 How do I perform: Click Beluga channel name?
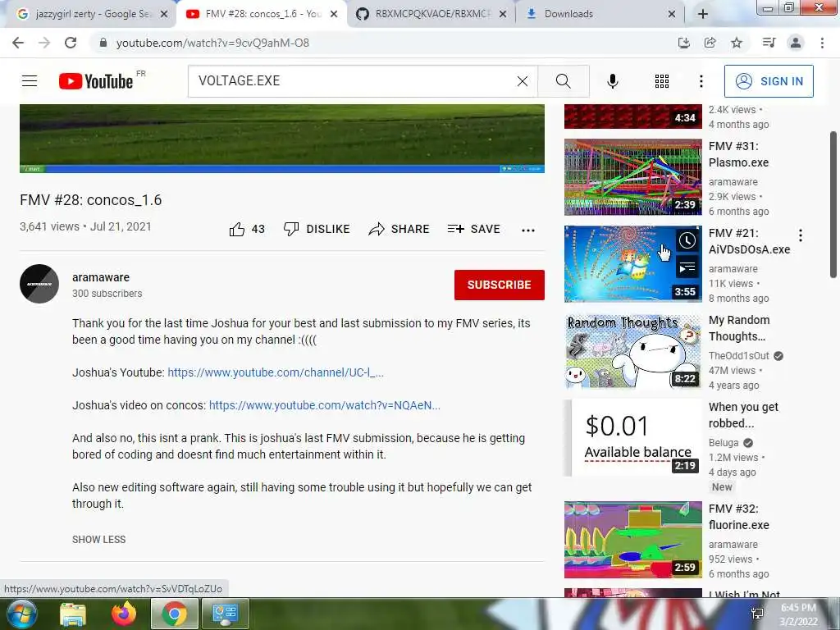coord(724,442)
